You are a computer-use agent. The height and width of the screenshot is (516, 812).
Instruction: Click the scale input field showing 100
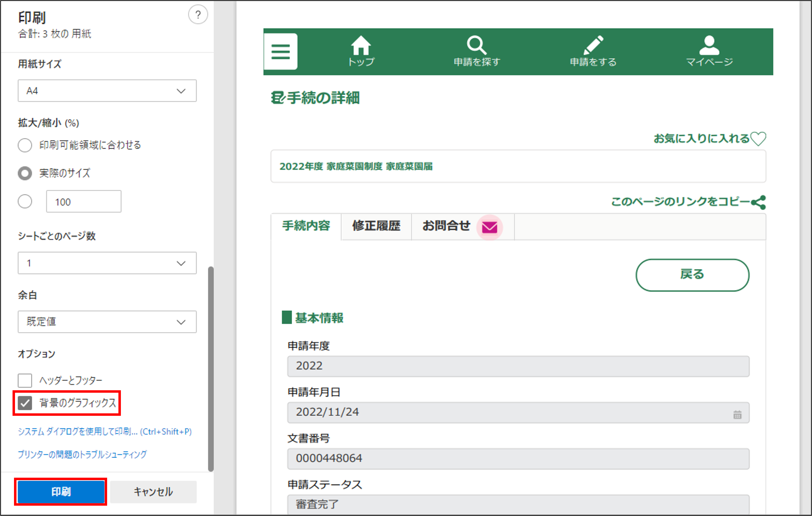pos(84,202)
